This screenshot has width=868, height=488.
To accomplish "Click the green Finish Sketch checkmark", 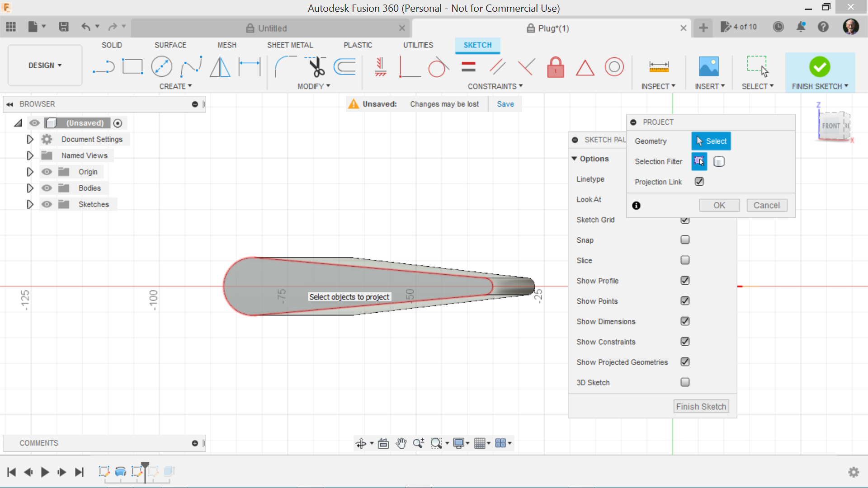I will click(x=820, y=67).
